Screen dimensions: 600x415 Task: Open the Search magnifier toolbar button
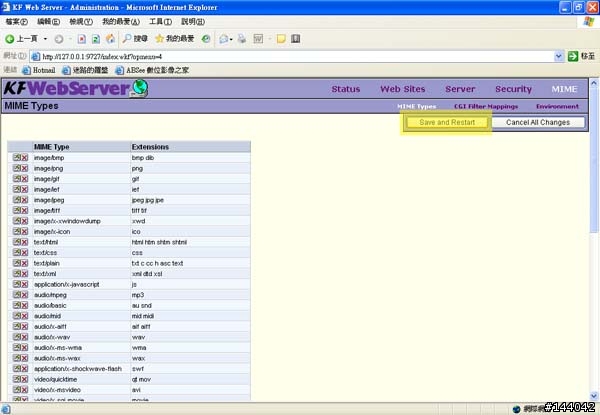click(135, 39)
